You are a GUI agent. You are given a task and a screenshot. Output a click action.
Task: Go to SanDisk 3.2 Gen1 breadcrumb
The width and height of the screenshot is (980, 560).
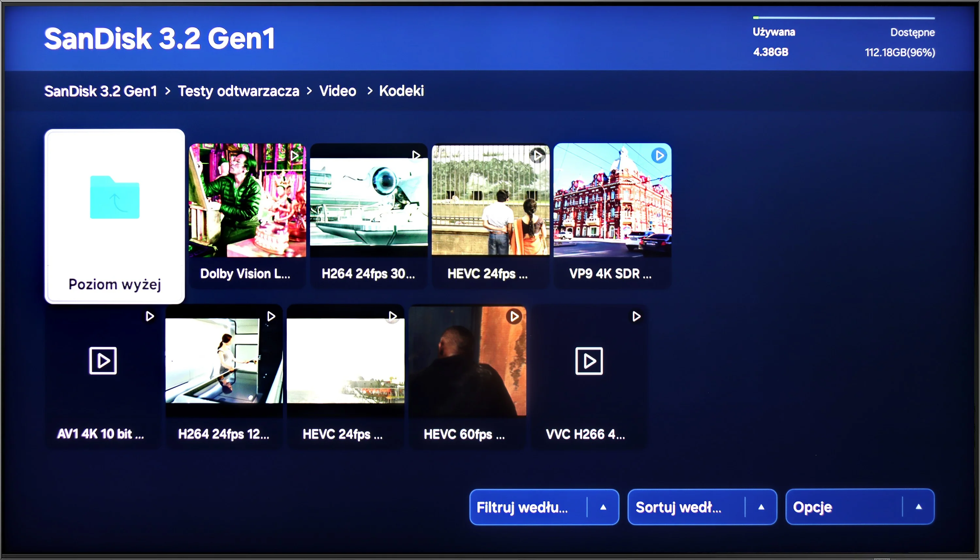pyautogui.click(x=101, y=91)
